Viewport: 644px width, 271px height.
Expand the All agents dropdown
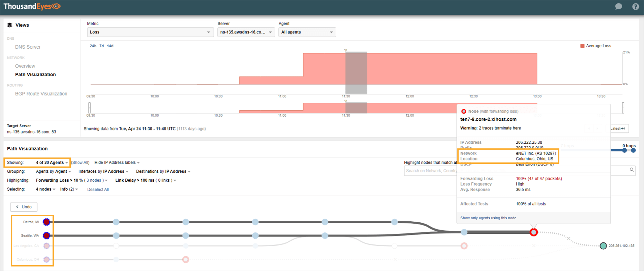pos(307,32)
